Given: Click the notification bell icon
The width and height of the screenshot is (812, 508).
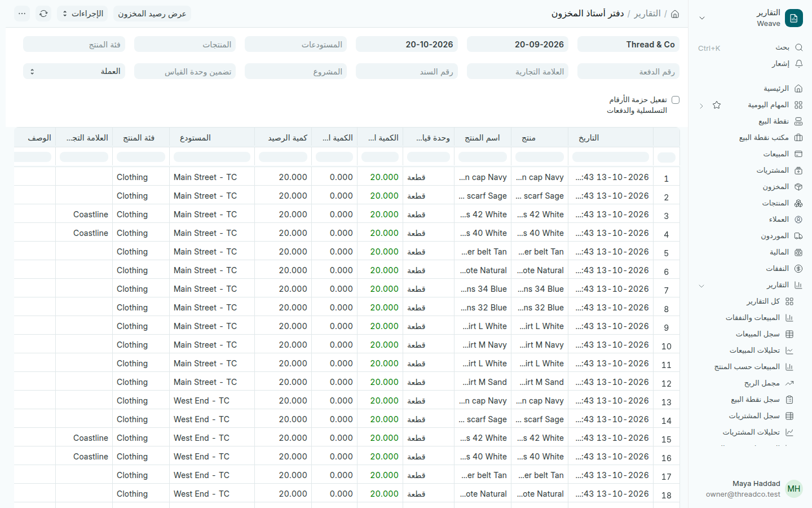Looking at the screenshot, I should pyautogui.click(x=798, y=64).
